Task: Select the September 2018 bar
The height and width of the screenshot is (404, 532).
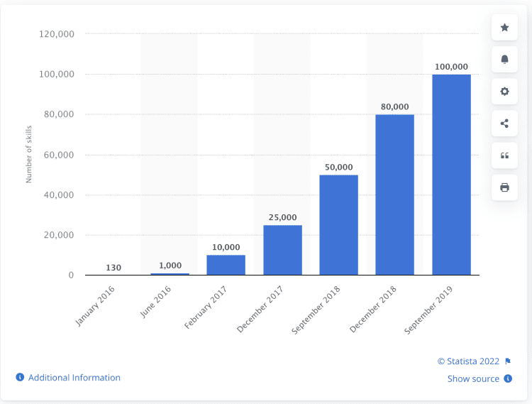Action: click(x=338, y=225)
